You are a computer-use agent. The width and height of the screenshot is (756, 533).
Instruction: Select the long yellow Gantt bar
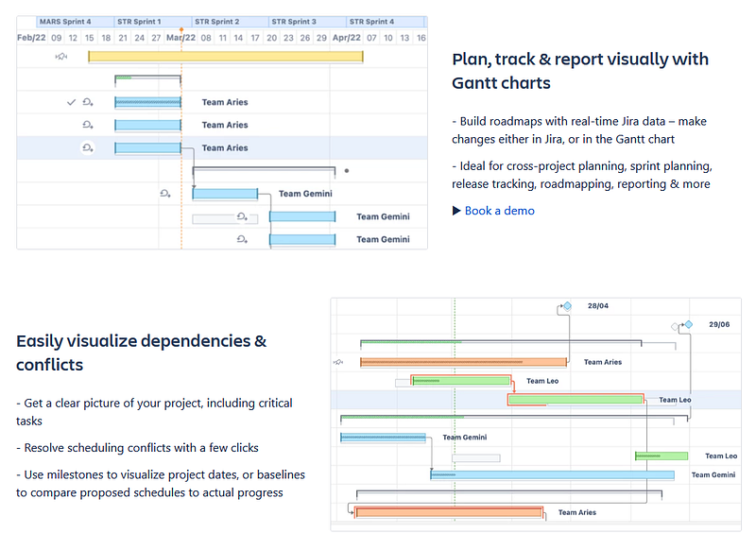[226, 57]
